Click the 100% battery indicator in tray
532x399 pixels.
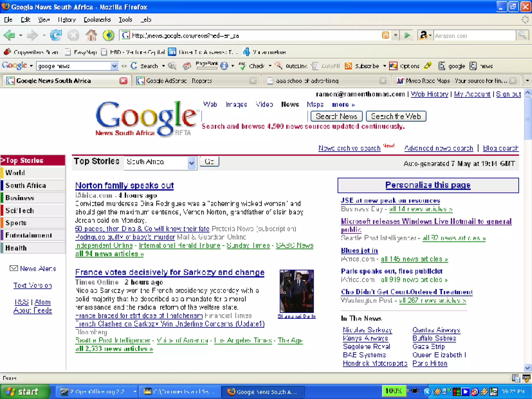click(x=394, y=391)
